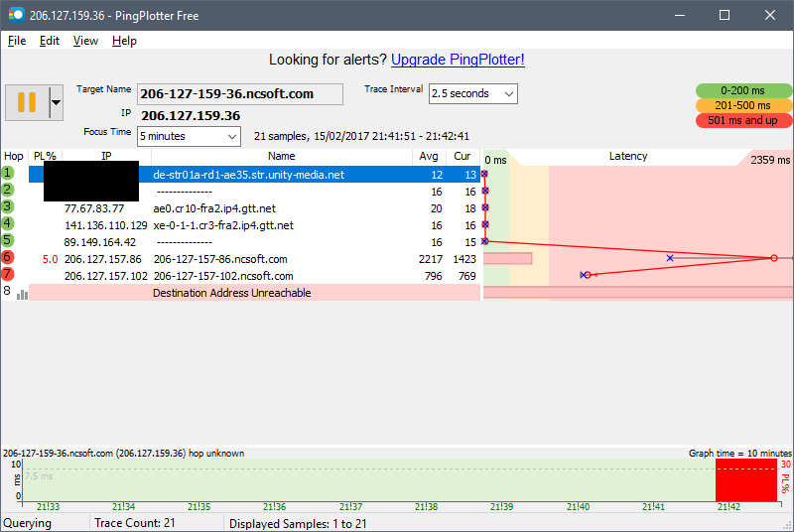This screenshot has width=794, height=532.
Task: Click the bold IP 206.127.159.36 text
Action: (x=191, y=116)
